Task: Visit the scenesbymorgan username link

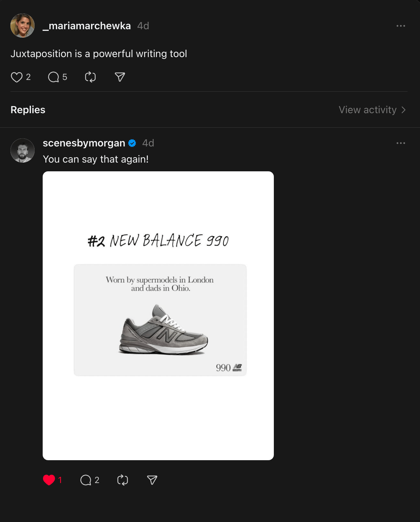Action: coord(84,143)
